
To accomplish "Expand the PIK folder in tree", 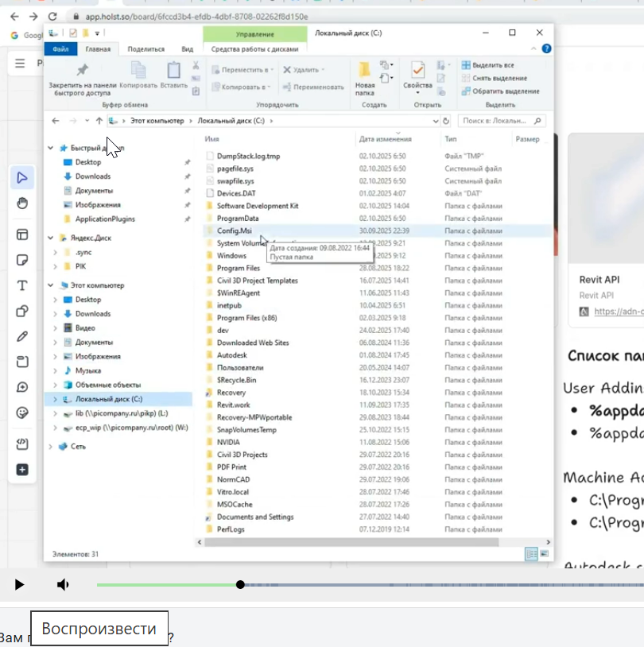I will click(x=56, y=266).
